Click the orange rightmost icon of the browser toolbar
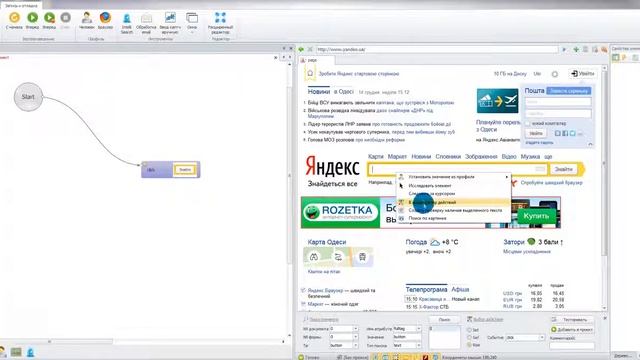 [604, 49]
